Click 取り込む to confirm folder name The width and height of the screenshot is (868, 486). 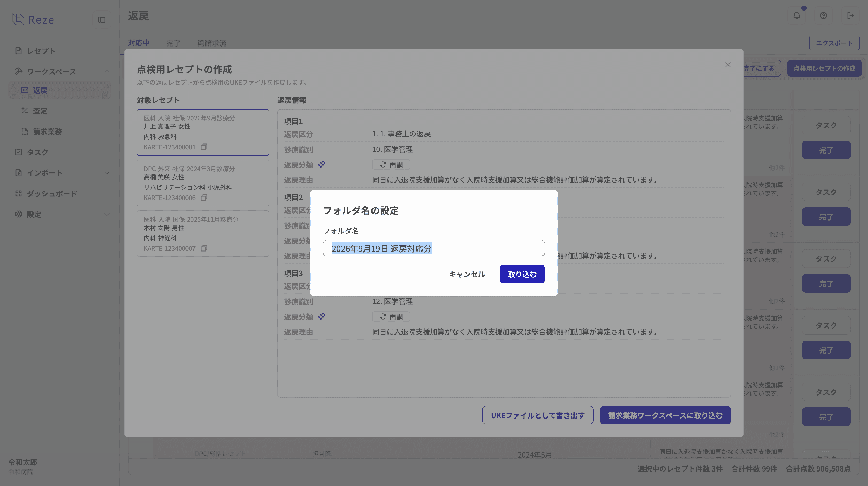(522, 274)
